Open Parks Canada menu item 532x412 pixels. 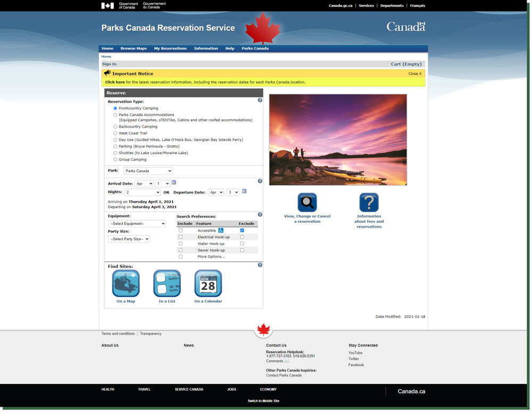(255, 48)
